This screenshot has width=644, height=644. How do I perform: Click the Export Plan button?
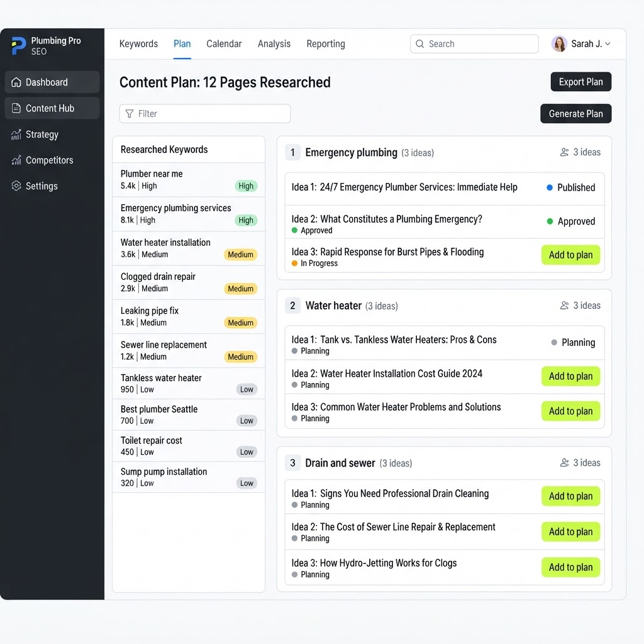580,82
